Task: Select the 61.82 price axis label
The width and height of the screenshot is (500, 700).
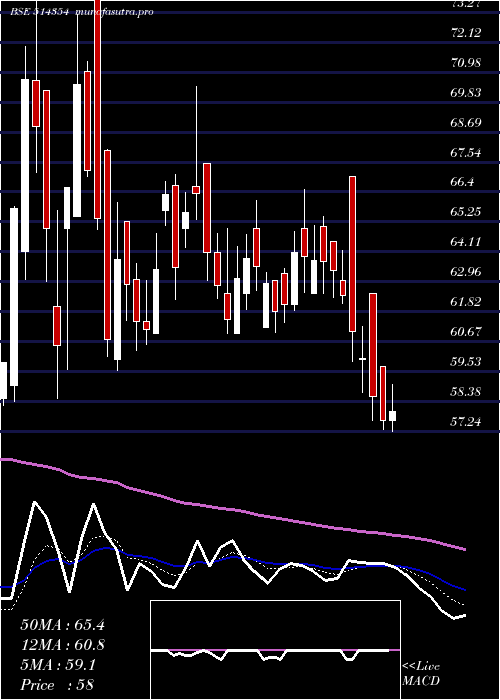Action: pyautogui.click(x=467, y=302)
